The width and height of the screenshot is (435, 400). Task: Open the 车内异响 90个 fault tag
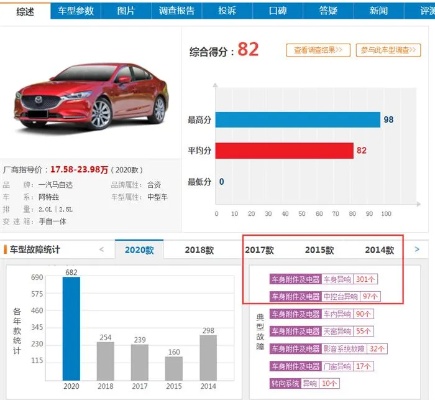pyautogui.click(x=322, y=314)
